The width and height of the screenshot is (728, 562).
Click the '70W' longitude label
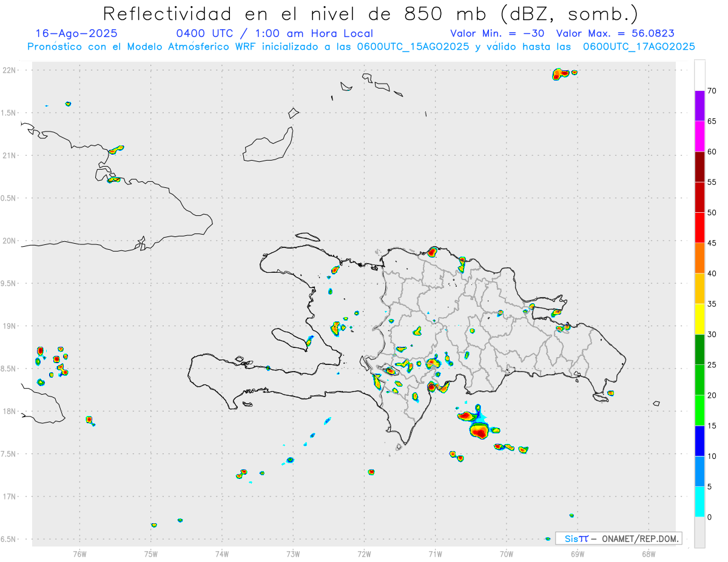point(507,554)
